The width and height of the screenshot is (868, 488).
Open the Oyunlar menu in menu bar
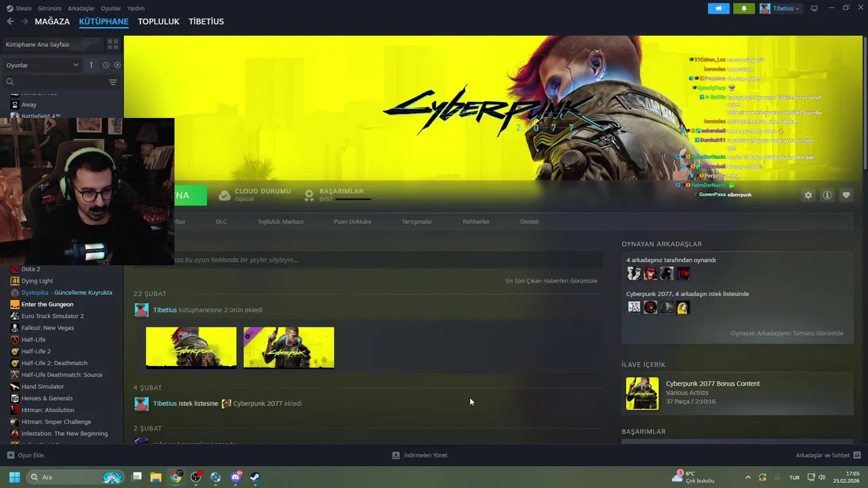coord(111,8)
